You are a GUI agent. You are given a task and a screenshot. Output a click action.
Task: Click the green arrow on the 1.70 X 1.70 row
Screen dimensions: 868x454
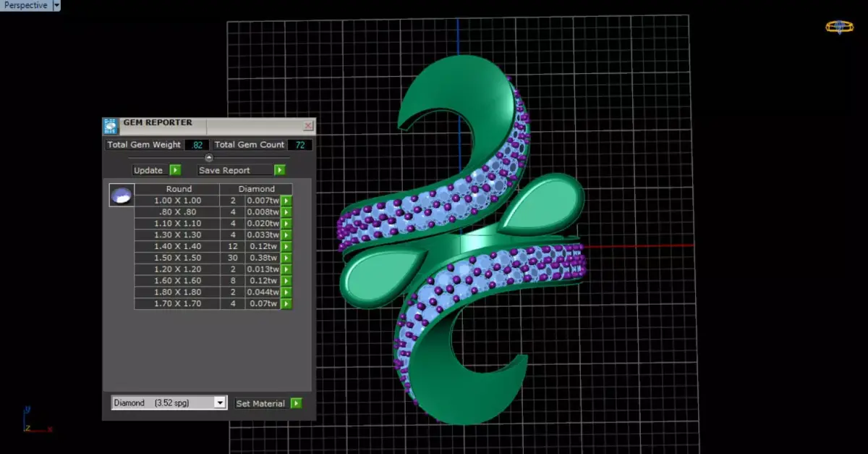[286, 304]
